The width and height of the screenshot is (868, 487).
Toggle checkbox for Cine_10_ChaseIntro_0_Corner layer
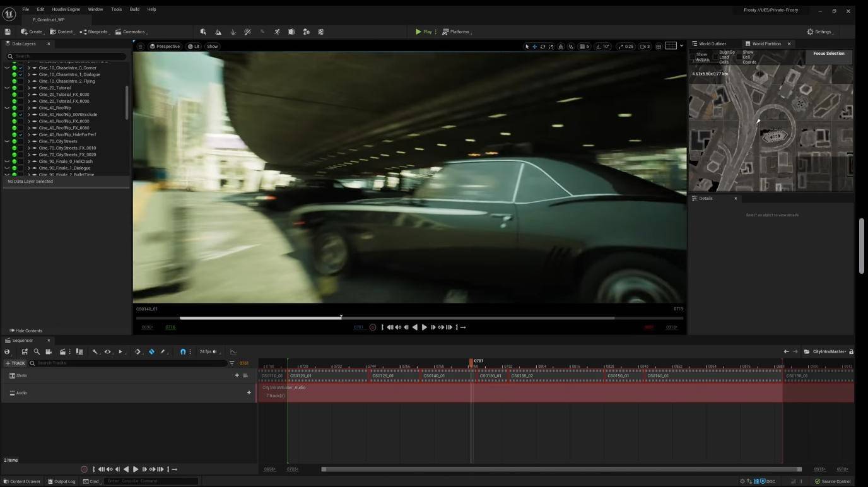pos(21,67)
